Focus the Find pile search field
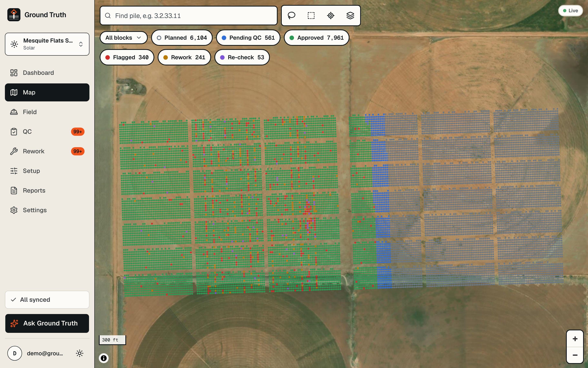 click(189, 16)
